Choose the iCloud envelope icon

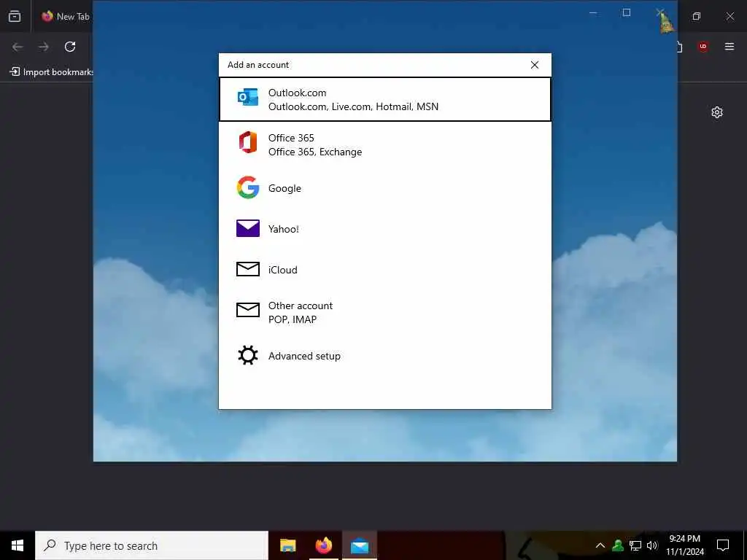point(248,269)
